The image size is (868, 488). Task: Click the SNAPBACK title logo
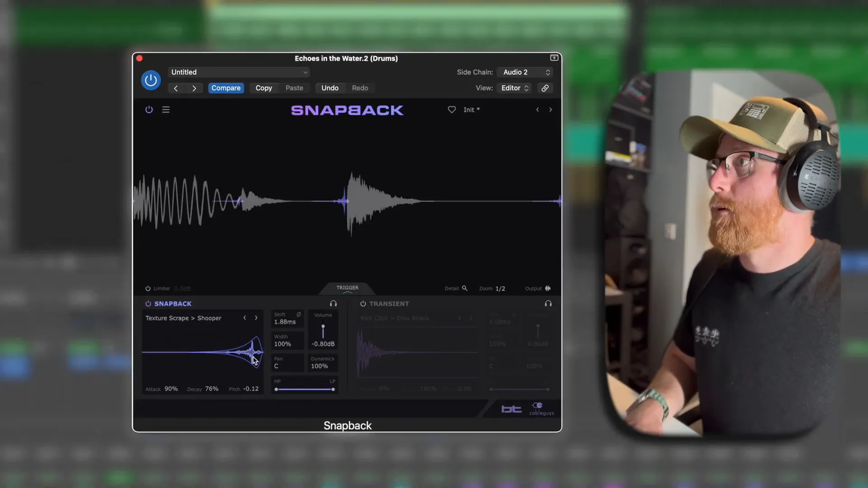tap(347, 110)
